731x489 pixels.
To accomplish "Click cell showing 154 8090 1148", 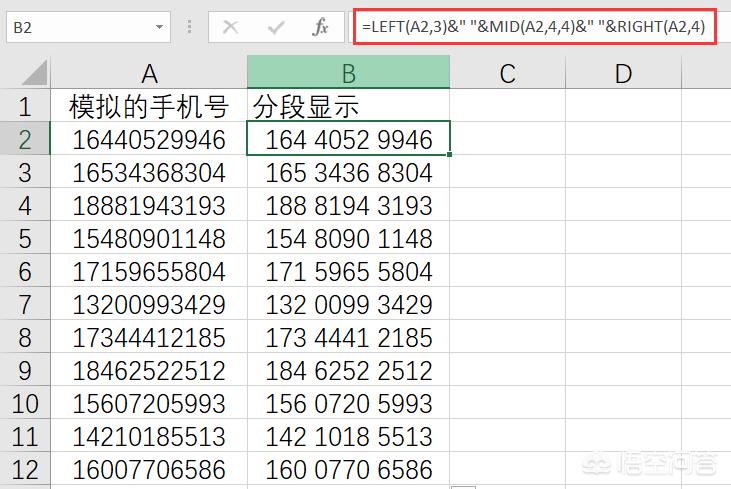I will tap(348, 237).
